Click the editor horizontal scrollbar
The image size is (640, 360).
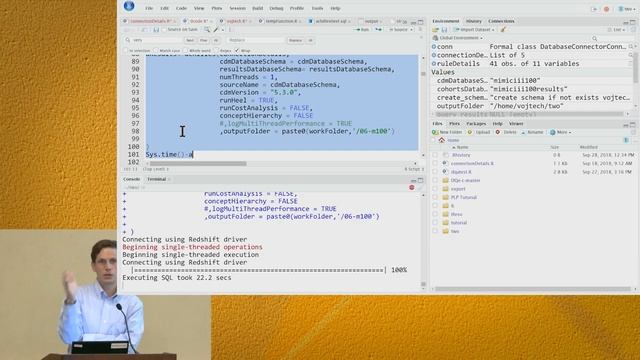click(x=198, y=164)
